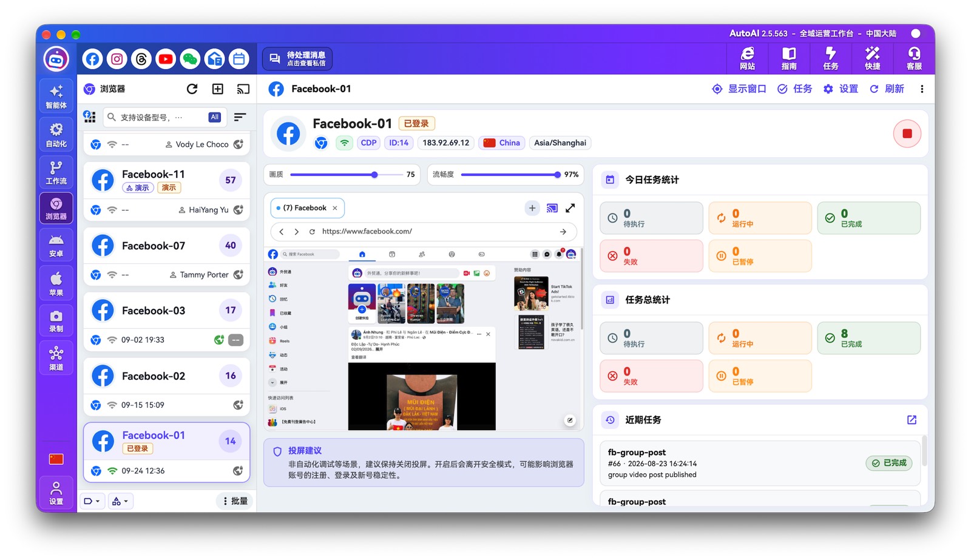
Task: Open the Instagram platform icon
Action: (117, 59)
